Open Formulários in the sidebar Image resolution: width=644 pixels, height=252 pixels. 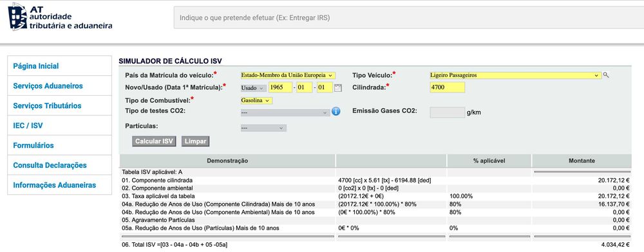tap(59, 145)
